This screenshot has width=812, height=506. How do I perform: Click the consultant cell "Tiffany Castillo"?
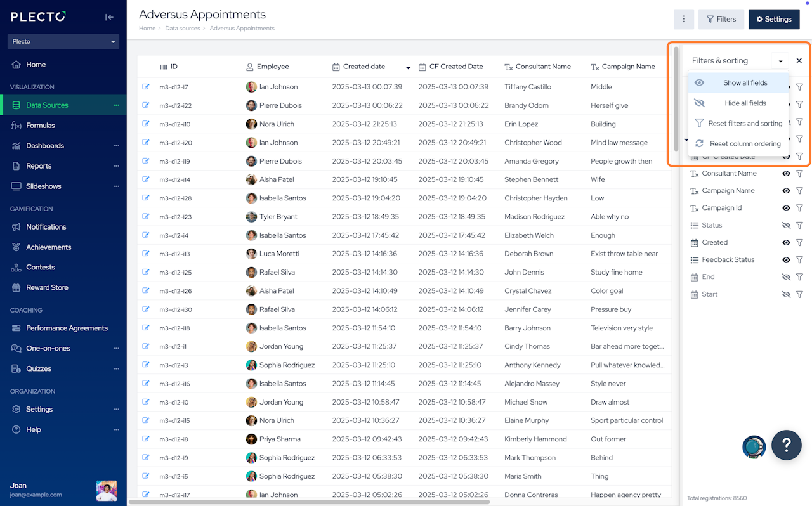click(x=528, y=87)
